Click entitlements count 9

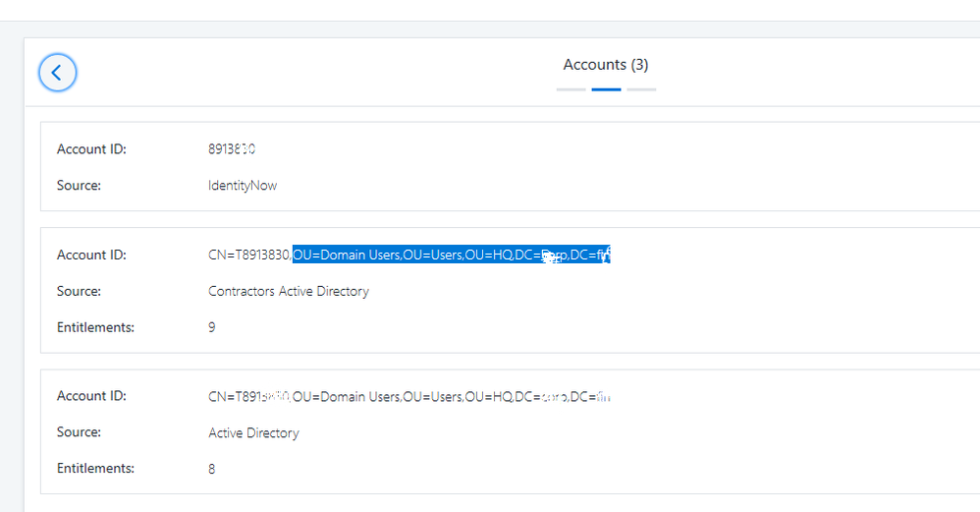[x=212, y=327]
